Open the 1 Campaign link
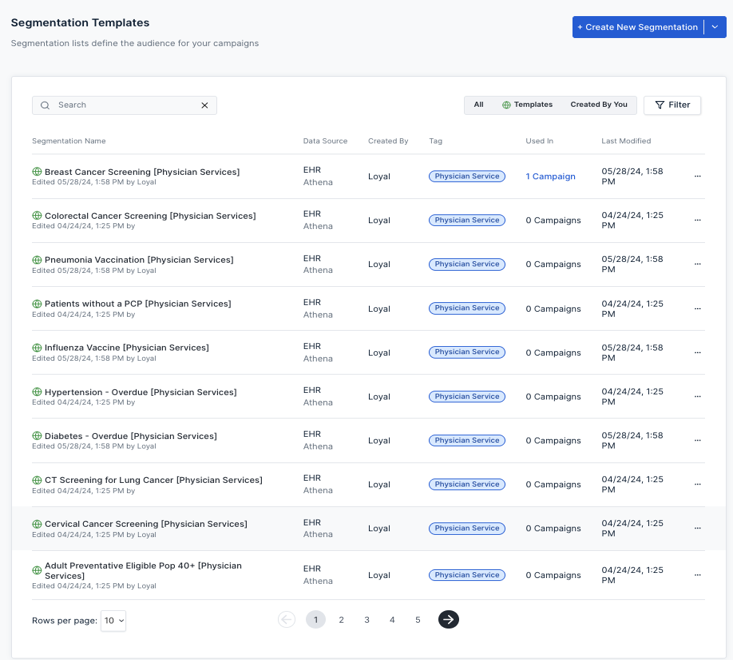The height and width of the screenshot is (660, 733). point(550,177)
